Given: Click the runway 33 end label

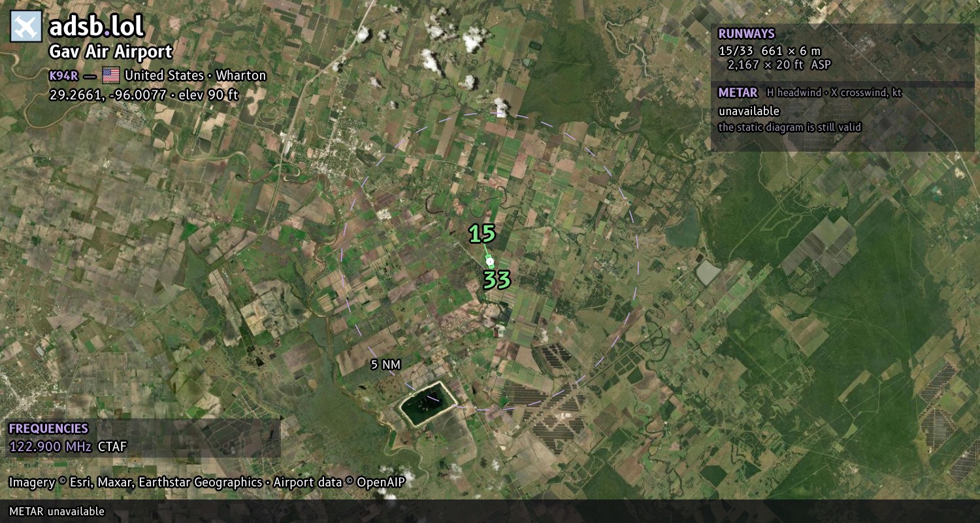Looking at the screenshot, I should [497, 280].
